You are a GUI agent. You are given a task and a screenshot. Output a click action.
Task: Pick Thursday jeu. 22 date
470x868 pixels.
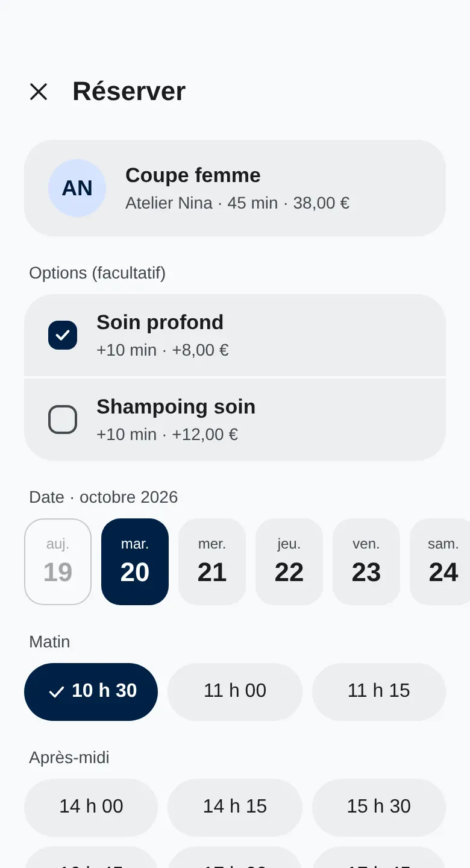[x=289, y=562]
